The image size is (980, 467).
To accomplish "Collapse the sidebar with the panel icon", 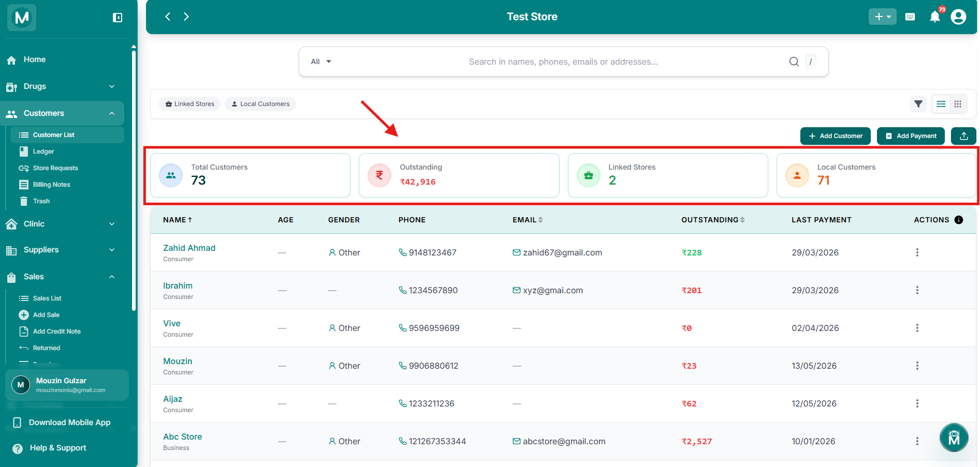I will (x=118, y=18).
